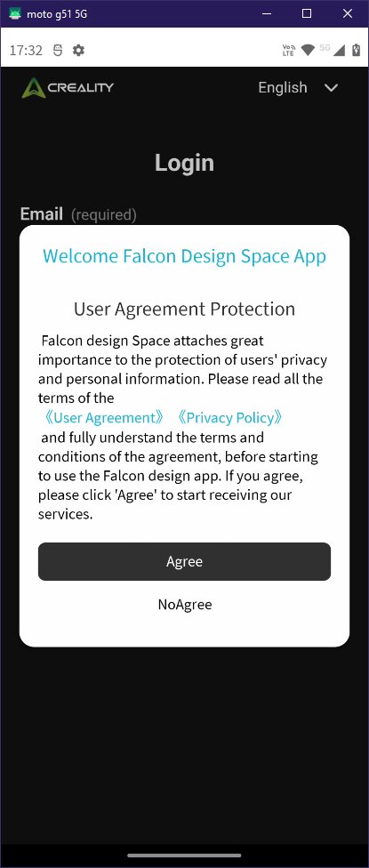This screenshot has height=868, width=369.
Task: Tap the gesture navigation pill at the bottom
Action: (x=184, y=855)
